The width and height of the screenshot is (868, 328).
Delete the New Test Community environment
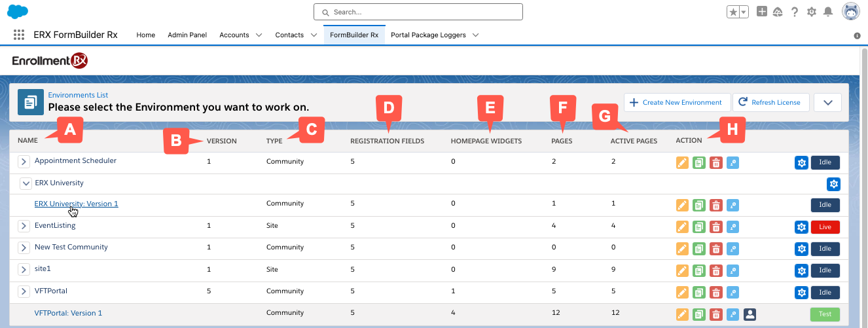[x=716, y=249]
